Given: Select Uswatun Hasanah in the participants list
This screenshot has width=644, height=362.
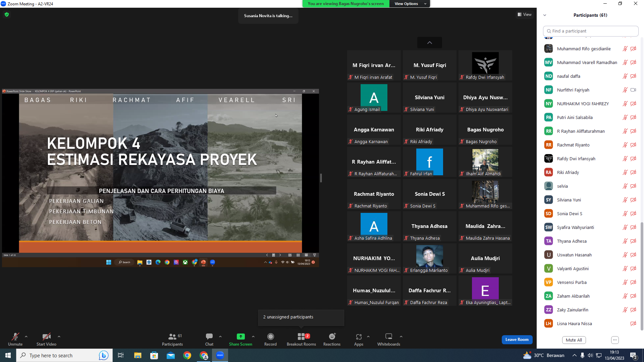Looking at the screenshot, I should pyautogui.click(x=590, y=255).
